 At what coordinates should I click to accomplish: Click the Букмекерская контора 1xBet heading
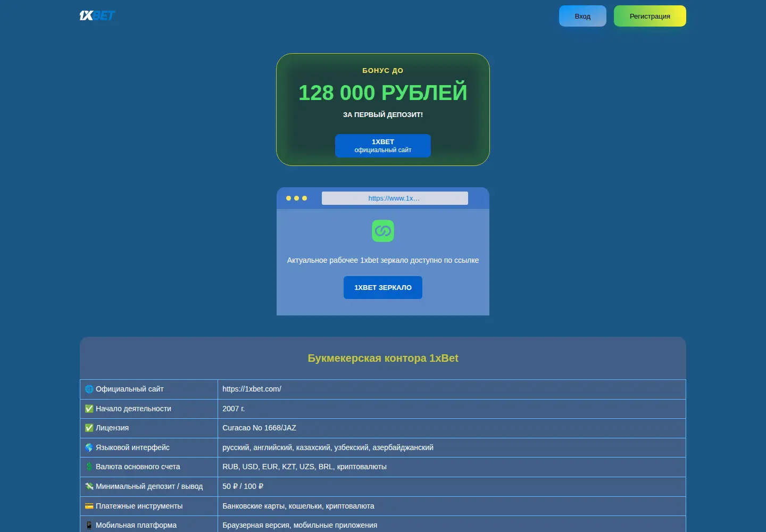coord(383,358)
